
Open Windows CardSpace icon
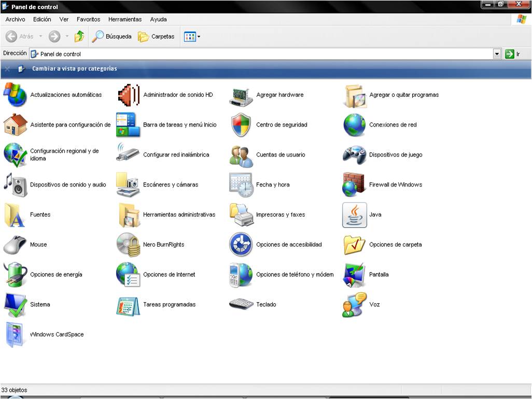tap(15, 335)
